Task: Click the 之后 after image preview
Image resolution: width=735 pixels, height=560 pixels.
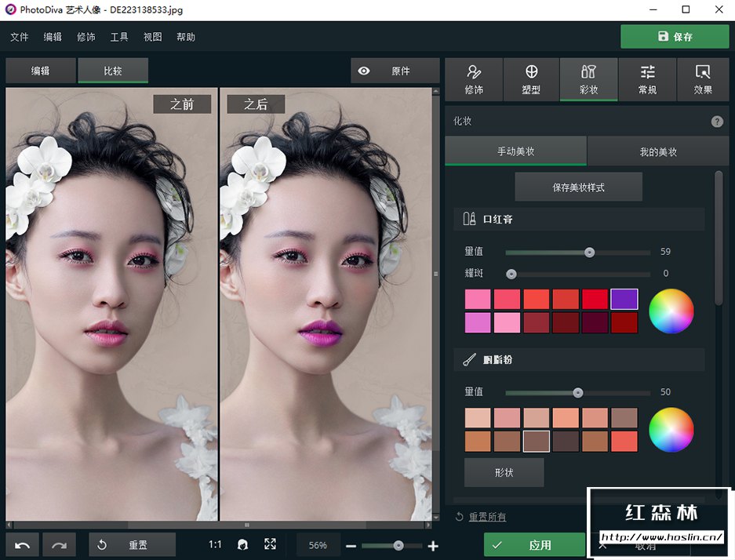Action: point(326,304)
